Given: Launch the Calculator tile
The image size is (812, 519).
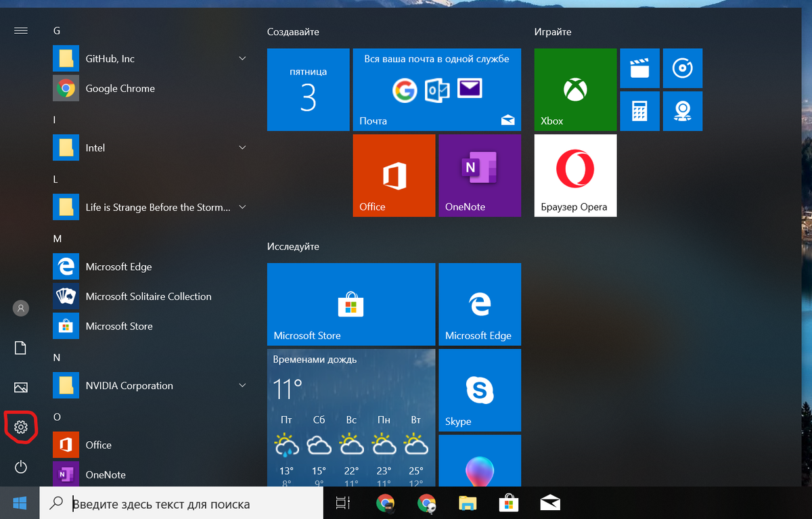Looking at the screenshot, I should [x=639, y=110].
